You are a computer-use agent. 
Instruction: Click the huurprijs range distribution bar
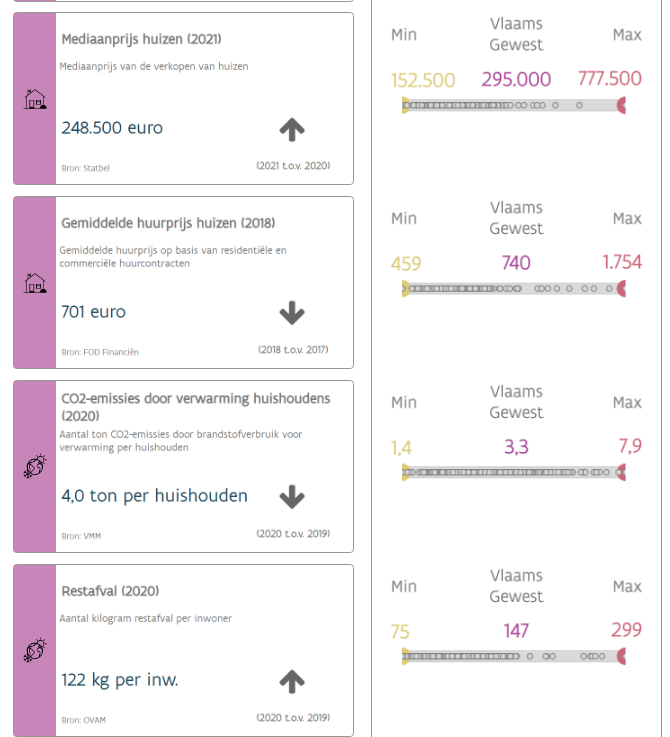514,289
